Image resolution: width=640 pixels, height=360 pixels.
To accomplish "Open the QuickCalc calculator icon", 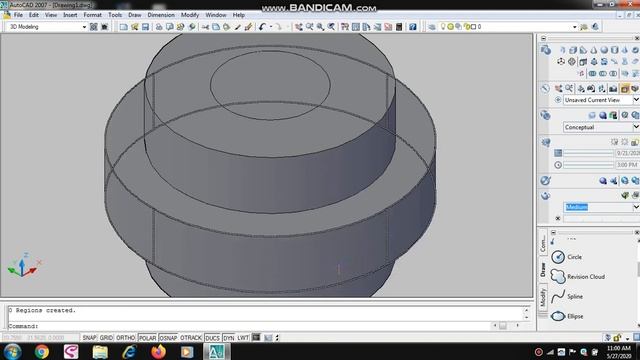I will 399,27.
